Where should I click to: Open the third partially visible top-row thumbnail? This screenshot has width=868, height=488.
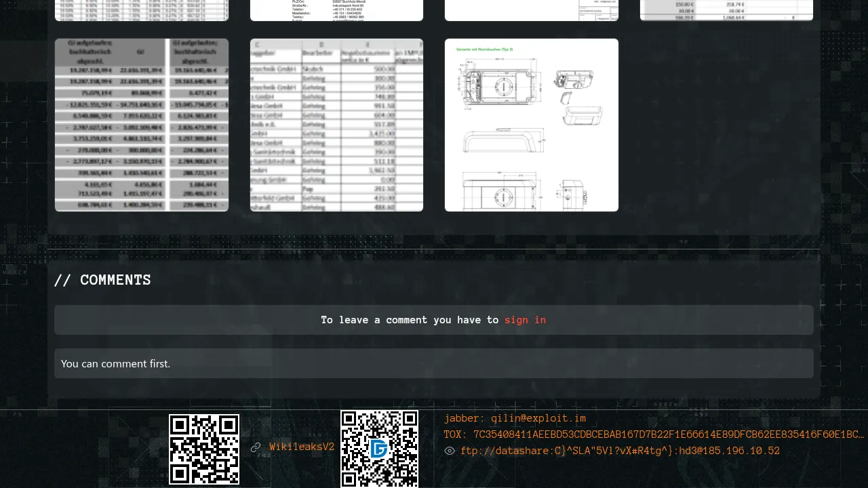532,10
